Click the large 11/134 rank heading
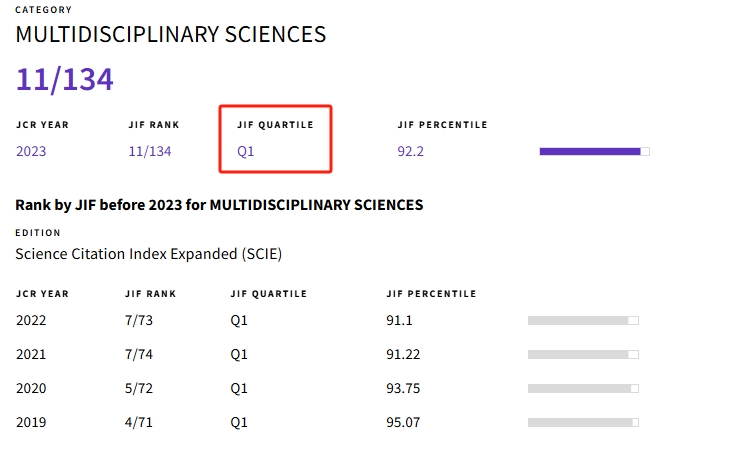 click(x=64, y=79)
